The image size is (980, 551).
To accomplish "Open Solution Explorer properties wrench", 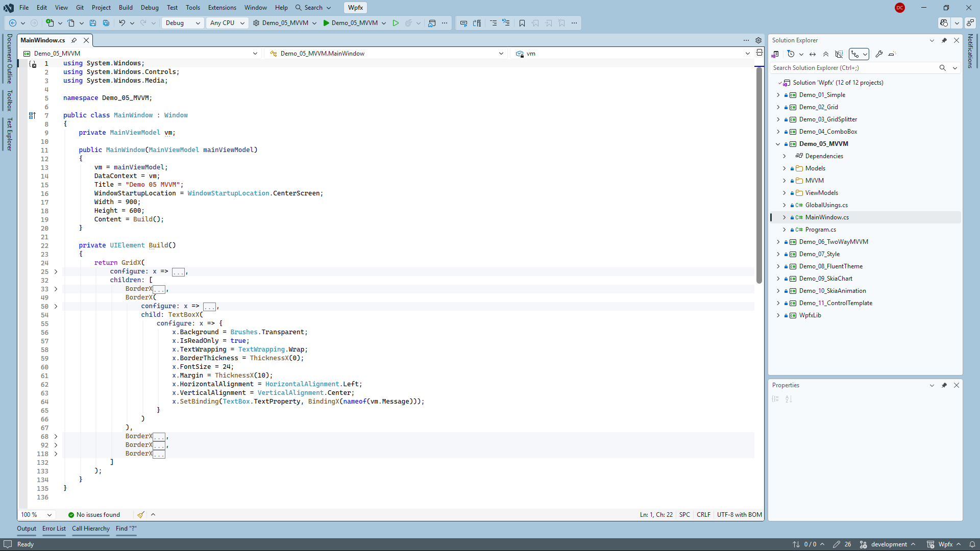I will click(879, 54).
